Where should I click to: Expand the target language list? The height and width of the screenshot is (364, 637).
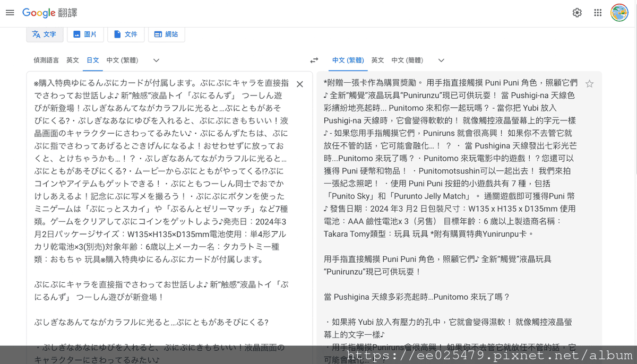click(x=441, y=60)
